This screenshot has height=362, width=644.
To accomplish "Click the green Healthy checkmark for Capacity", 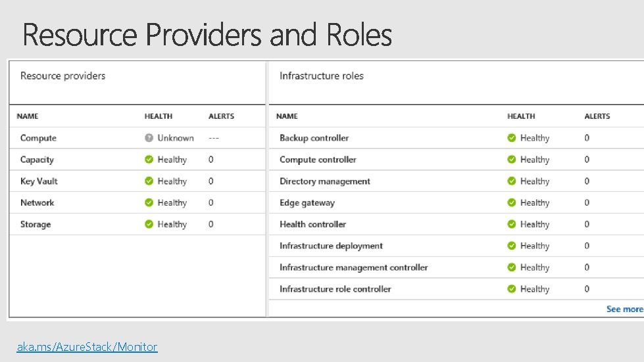I will click(149, 160).
